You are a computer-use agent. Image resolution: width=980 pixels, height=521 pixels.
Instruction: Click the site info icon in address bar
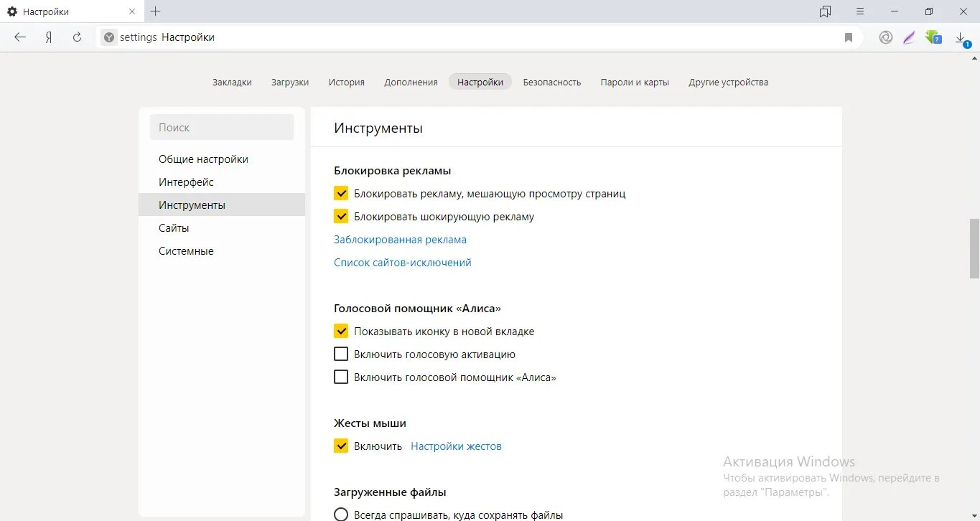[x=109, y=37]
